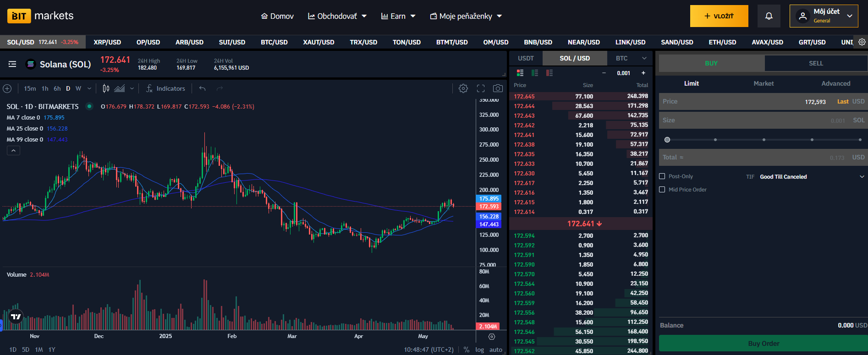Click the green Buy Order button
868x355 pixels.
tap(763, 344)
